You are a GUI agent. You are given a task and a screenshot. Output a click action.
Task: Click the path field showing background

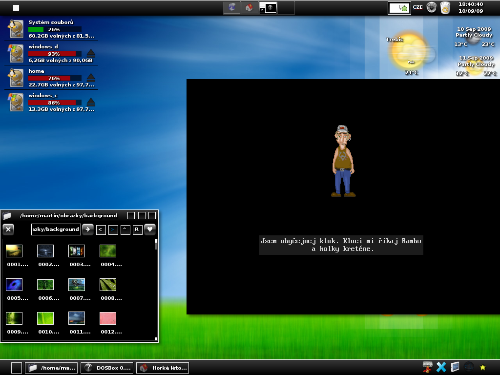click(56, 229)
